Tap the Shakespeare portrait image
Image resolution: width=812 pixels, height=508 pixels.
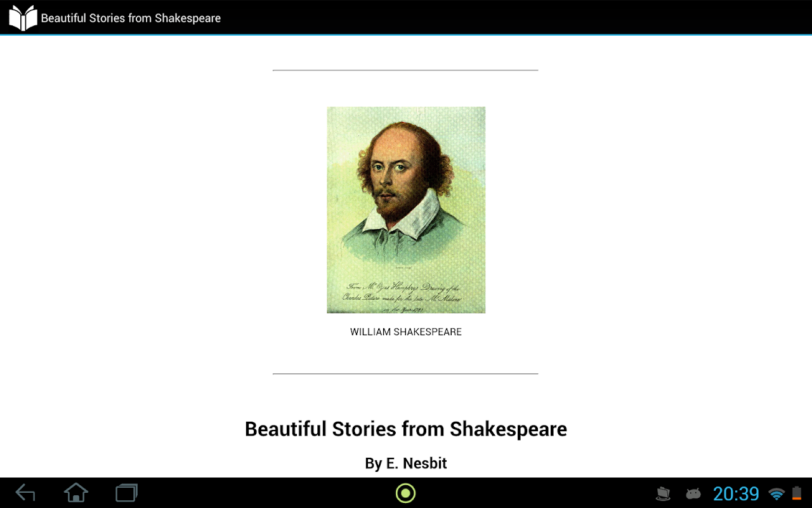click(406, 210)
